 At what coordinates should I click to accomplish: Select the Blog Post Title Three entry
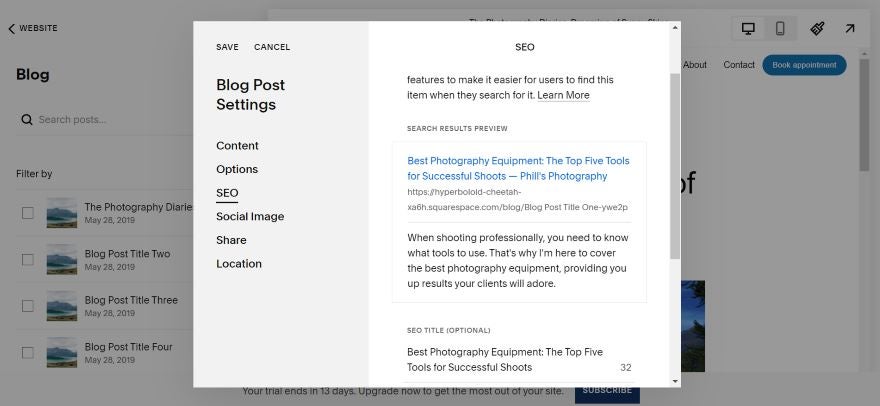131,300
